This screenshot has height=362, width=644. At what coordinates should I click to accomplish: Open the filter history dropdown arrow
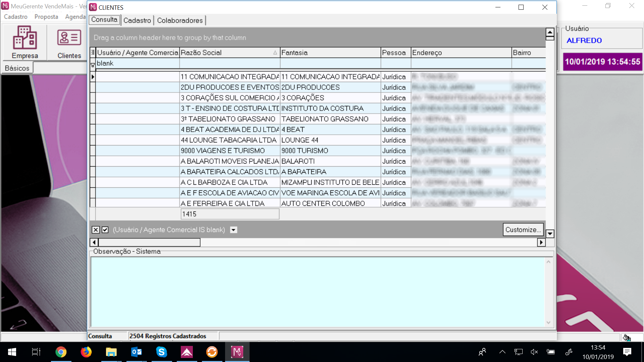coord(233,230)
